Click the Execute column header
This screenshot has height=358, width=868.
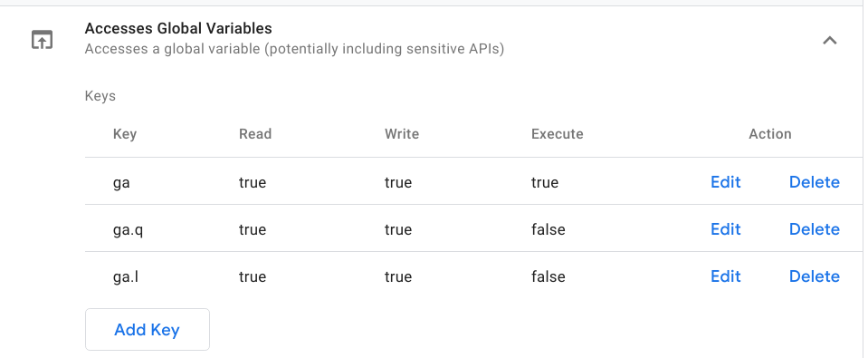click(557, 134)
